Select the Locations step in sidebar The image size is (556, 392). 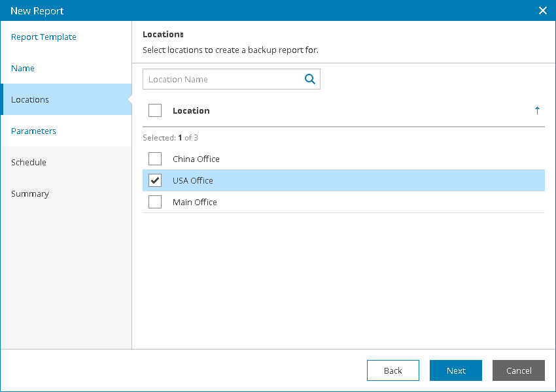coord(30,100)
